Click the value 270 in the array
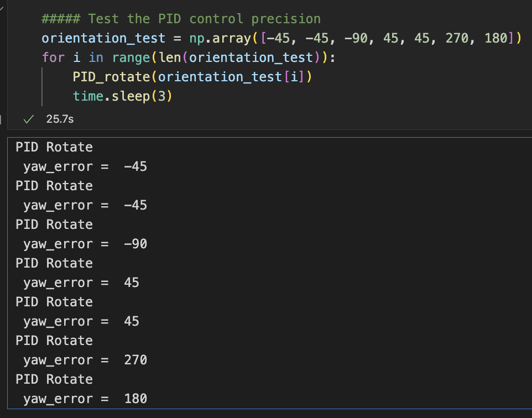The width and height of the screenshot is (532, 418). click(457, 38)
